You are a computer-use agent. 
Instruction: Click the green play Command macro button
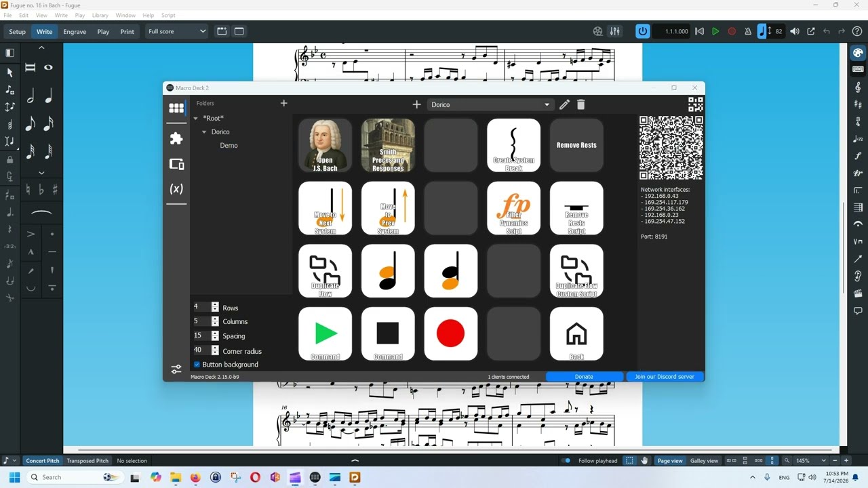tap(325, 333)
